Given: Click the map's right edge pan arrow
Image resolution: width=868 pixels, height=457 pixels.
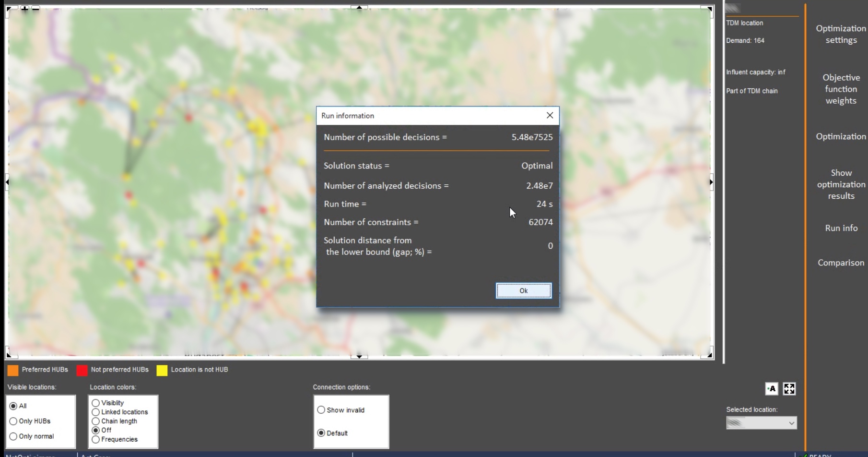Looking at the screenshot, I should click(x=711, y=182).
